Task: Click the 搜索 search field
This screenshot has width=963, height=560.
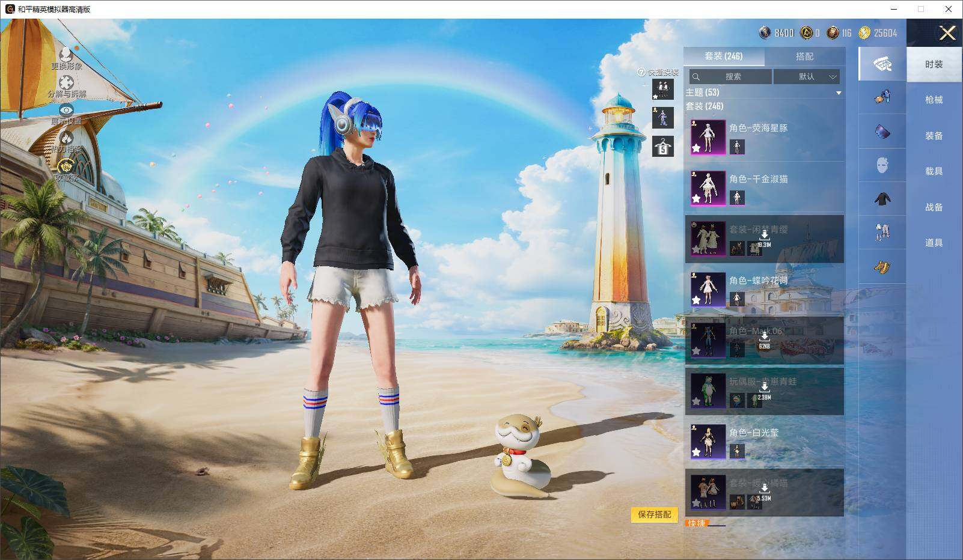Action: pyautogui.click(x=730, y=76)
